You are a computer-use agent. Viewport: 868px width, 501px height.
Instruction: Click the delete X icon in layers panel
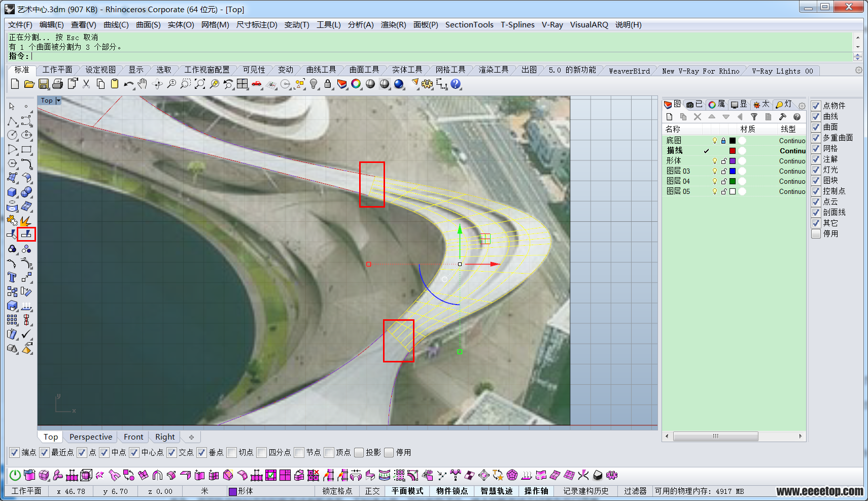(x=698, y=117)
